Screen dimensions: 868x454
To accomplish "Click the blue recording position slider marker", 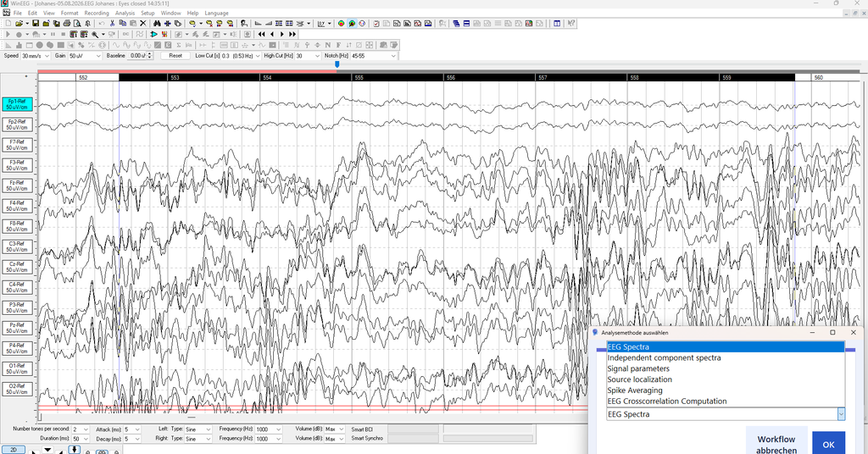I will [x=337, y=64].
